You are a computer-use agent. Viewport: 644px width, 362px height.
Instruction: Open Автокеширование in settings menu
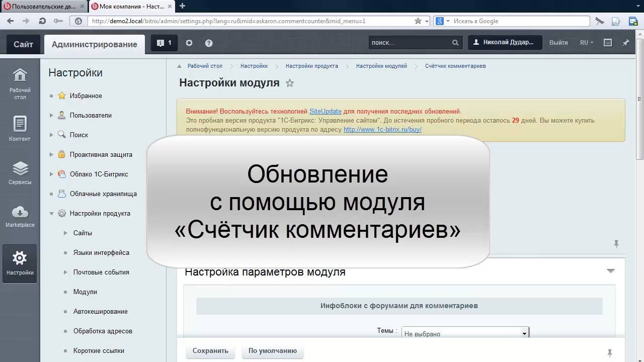[x=101, y=311]
